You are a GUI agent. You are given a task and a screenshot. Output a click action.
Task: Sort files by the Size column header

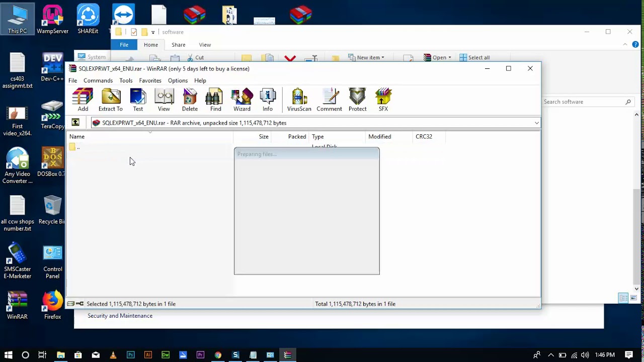coord(253,136)
